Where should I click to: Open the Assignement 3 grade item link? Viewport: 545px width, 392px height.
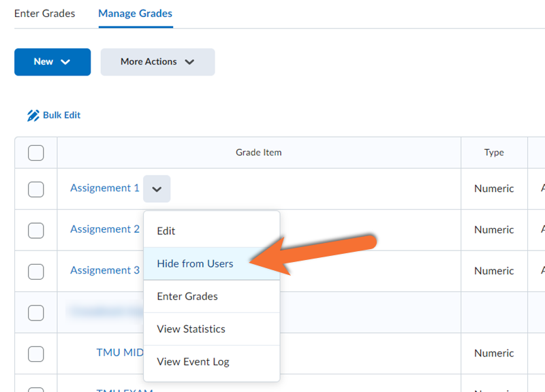click(x=105, y=270)
